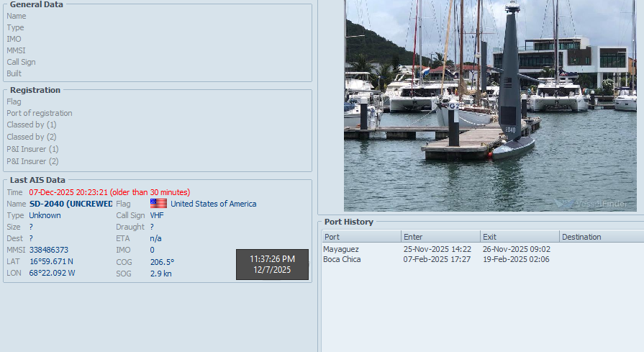Click the timestamp overlay 11:37:26 PM
Image resolution: width=644 pixels, height=352 pixels.
(272, 258)
